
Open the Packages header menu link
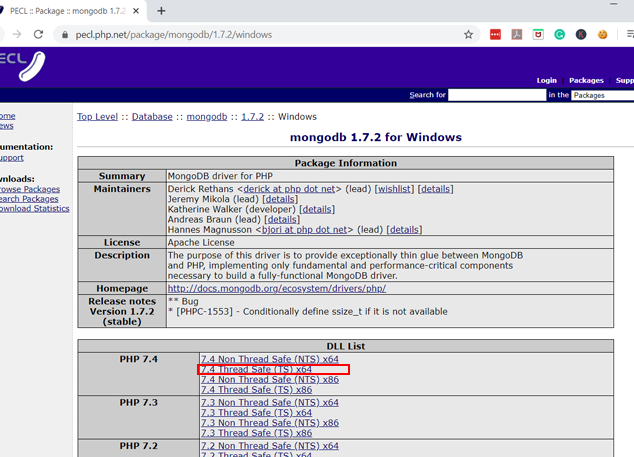click(586, 80)
